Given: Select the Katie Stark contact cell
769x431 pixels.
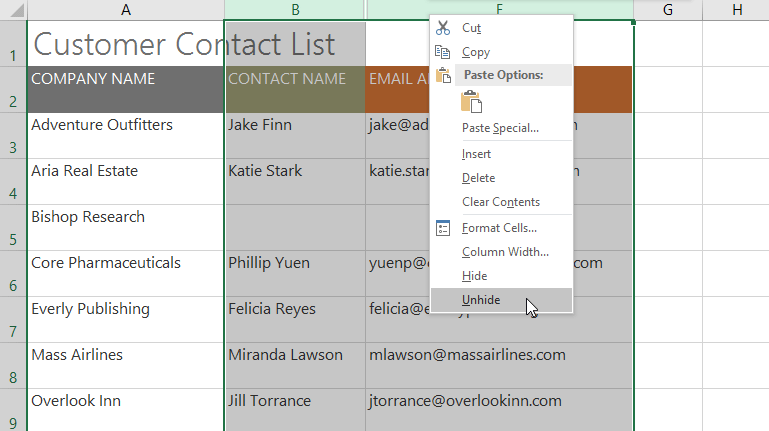Looking at the screenshot, I should coord(295,181).
